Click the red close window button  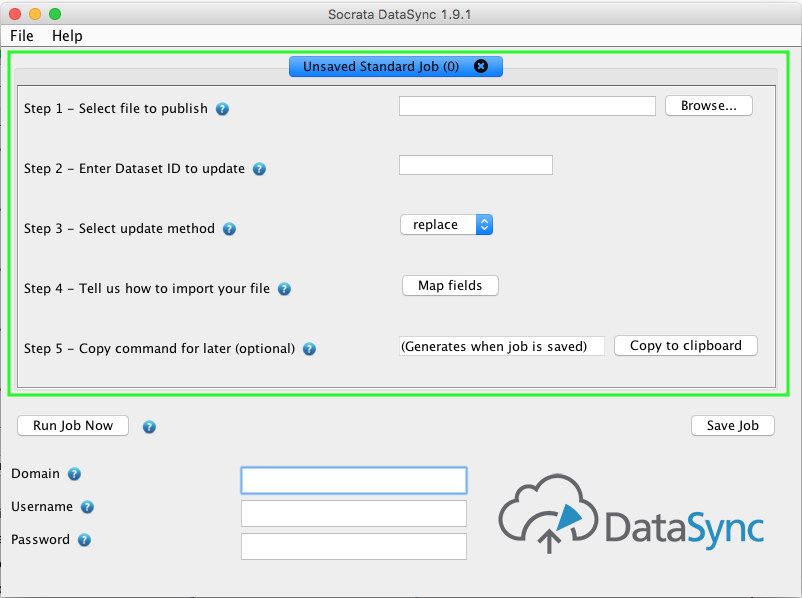click(x=15, y=14)
